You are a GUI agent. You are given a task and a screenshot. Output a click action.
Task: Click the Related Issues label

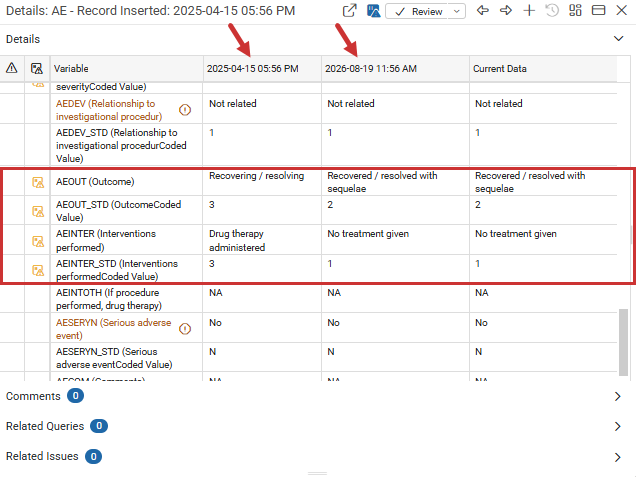[42, 456]
